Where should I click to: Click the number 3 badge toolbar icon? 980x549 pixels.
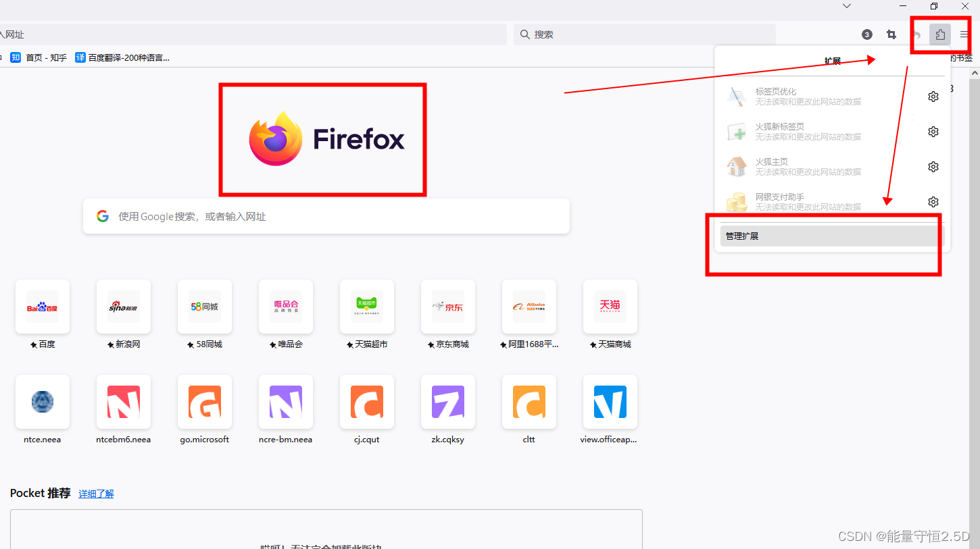pyautogui.click(x=867, y=34)
